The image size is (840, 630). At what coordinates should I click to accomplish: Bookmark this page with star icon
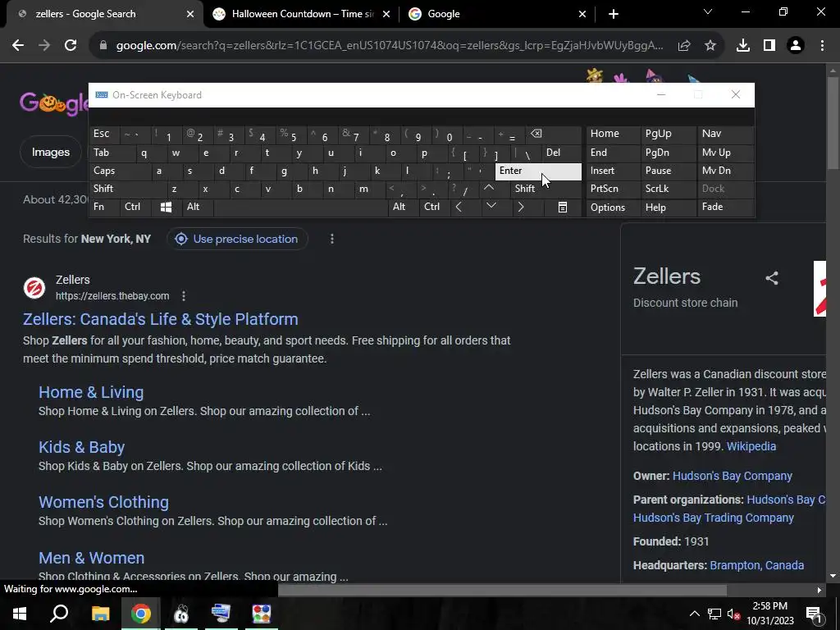(x=710, y=46)
